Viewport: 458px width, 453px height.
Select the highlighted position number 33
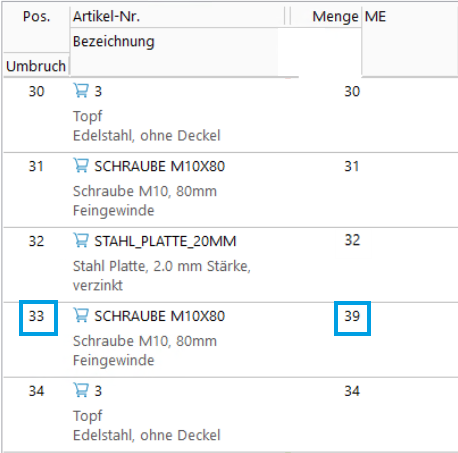point(38,317)
